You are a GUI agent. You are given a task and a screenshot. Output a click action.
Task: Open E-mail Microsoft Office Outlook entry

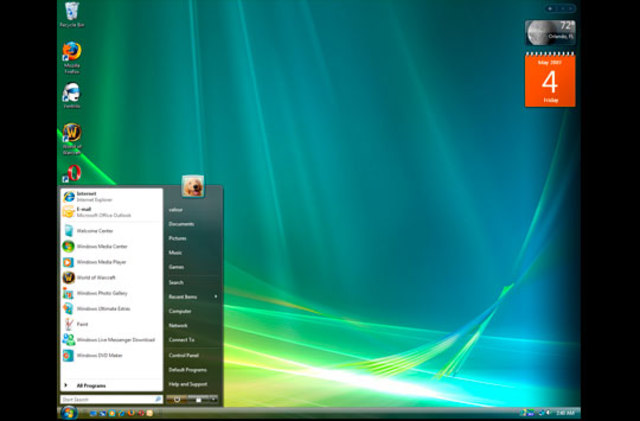pos(111,212)
